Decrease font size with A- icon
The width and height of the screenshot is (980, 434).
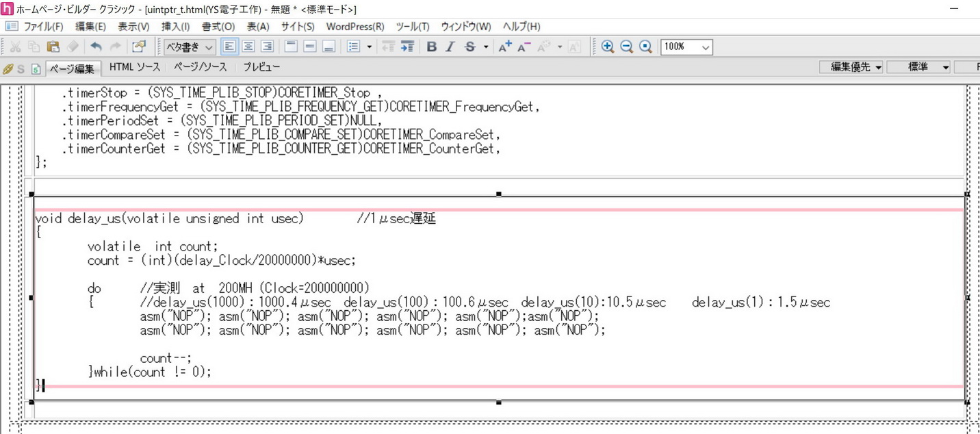524,47
